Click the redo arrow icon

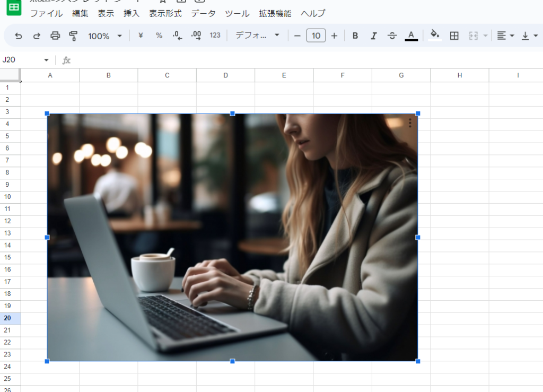[37, 36]
